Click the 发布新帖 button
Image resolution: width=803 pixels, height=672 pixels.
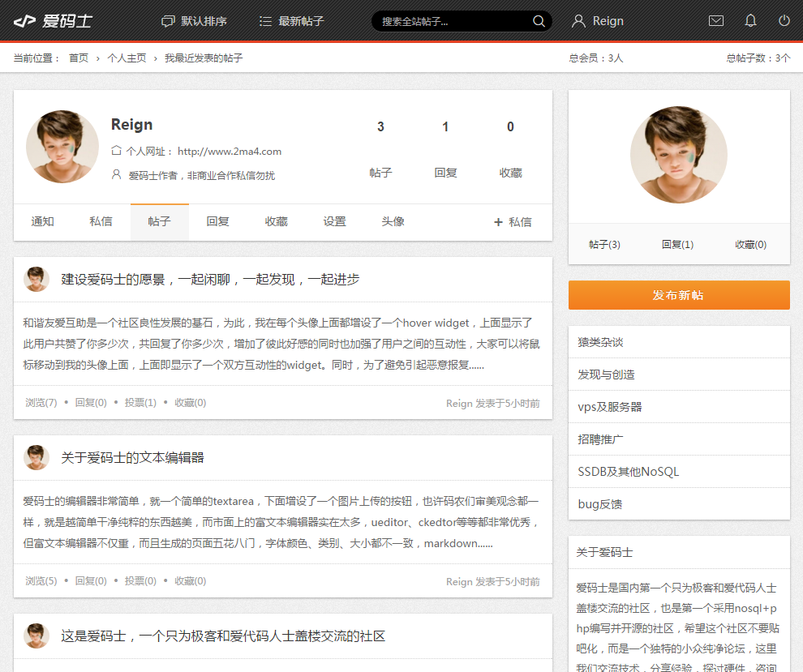click(x=678, y=295)
